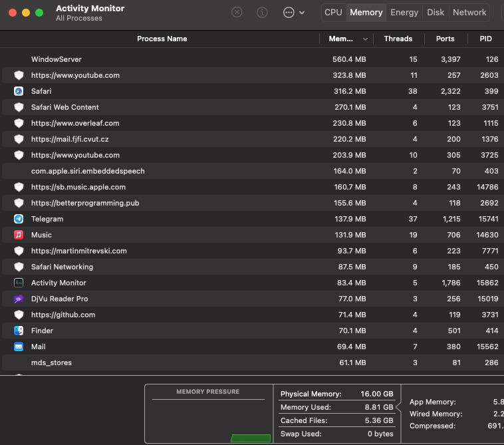Viewport: 504px width, 445px height.
Task: Click shield icon of martinmitrevski.com row
Action: 19,251
